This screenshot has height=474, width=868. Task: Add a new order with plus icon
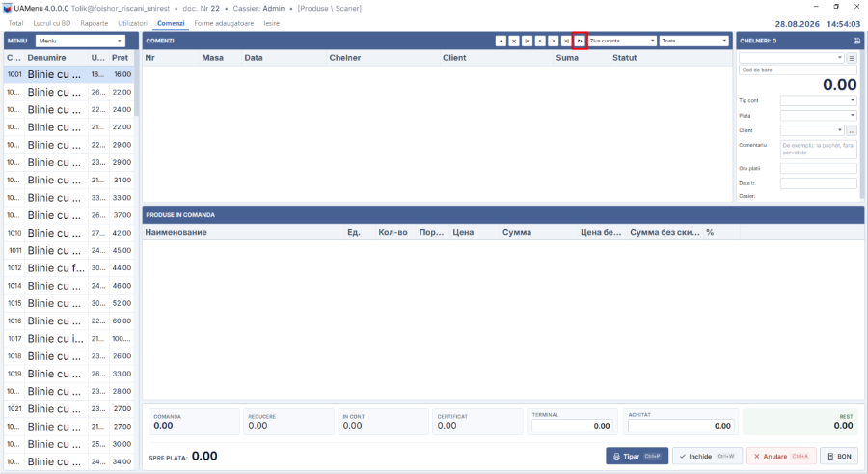pyautogui.click(x=501, y=41)
